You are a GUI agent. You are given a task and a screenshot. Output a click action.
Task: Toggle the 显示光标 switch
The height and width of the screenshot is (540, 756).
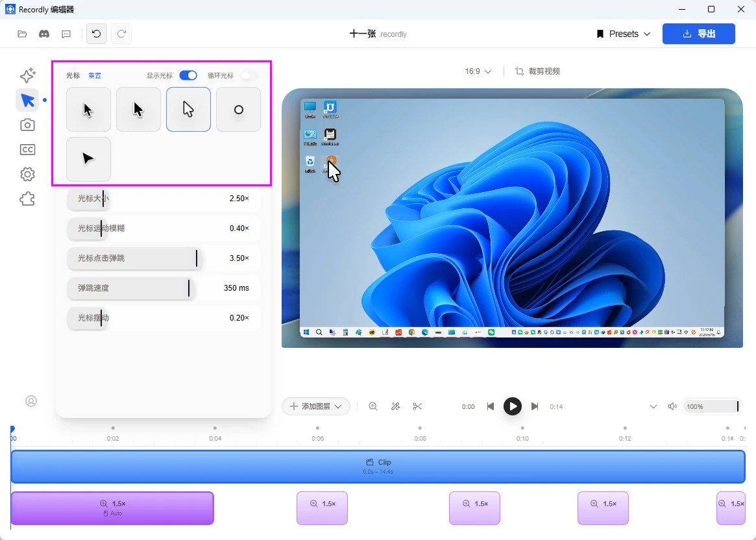(188, 75)
